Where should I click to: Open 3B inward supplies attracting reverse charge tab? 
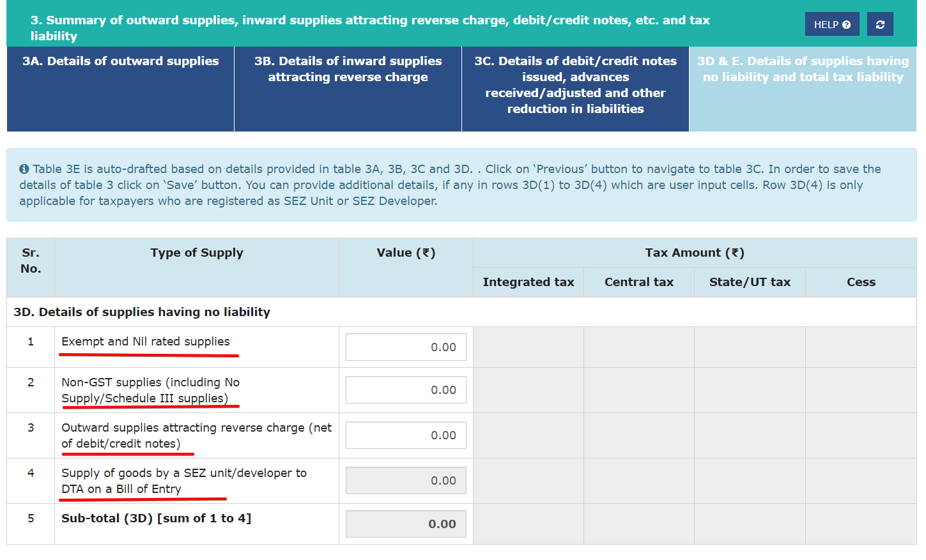coord(348,89)
